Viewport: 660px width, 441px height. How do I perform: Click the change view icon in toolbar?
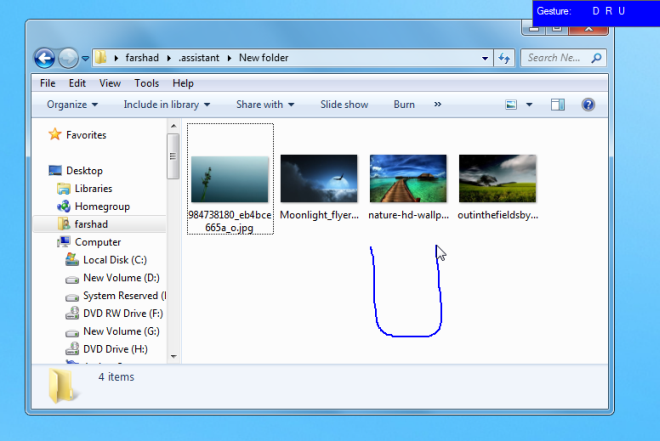point(511,104)
